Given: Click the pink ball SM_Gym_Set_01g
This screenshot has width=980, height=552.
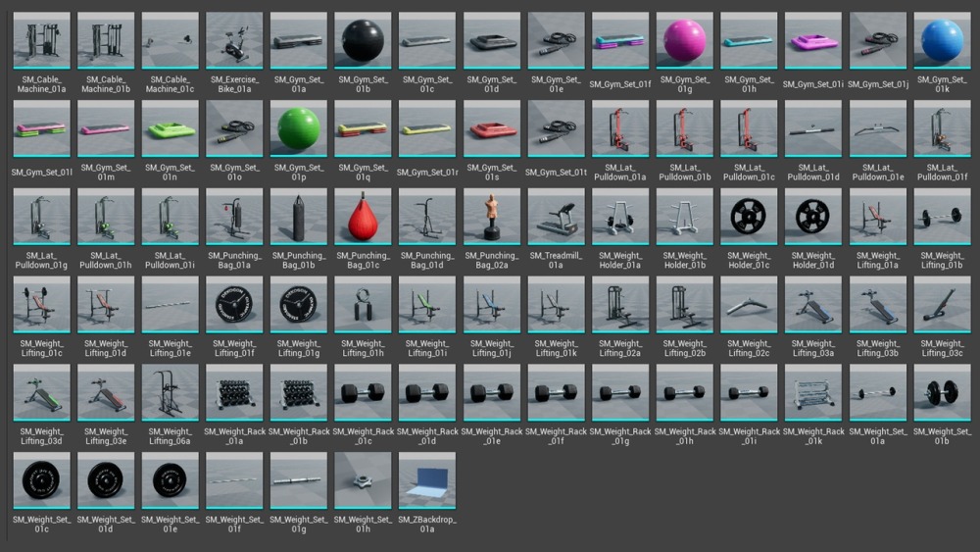Looking at the screenshot, I should (x=685, y=40).
